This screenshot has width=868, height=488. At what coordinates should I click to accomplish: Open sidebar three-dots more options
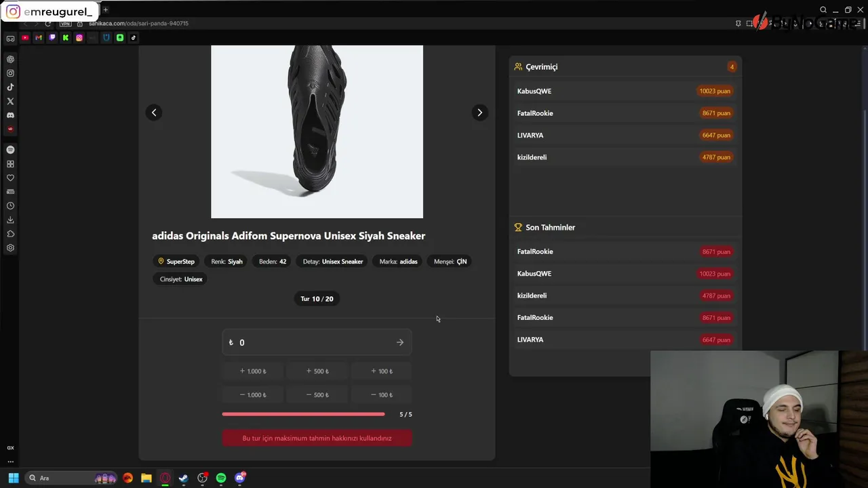tap(10, 462)
